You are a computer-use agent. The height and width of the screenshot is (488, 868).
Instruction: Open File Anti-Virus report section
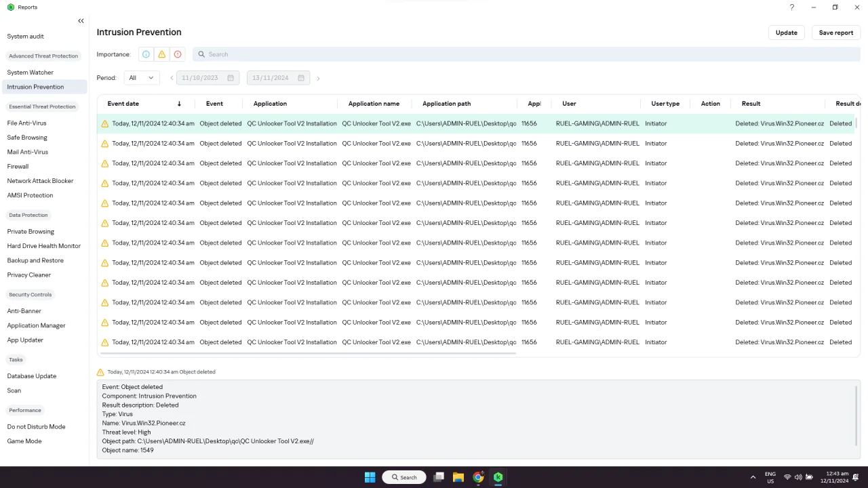(x=27, y=123)
